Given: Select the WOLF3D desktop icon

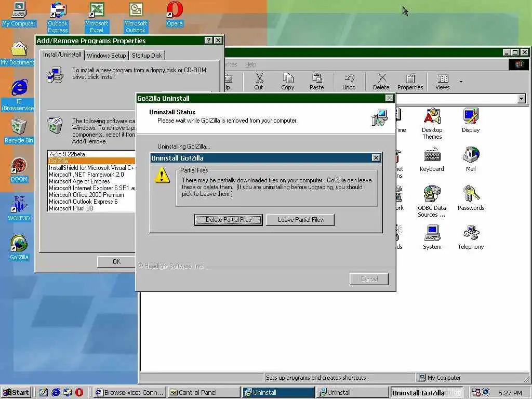Looking at the screenshot, I should pyautogui.click(x=19, y=209).
